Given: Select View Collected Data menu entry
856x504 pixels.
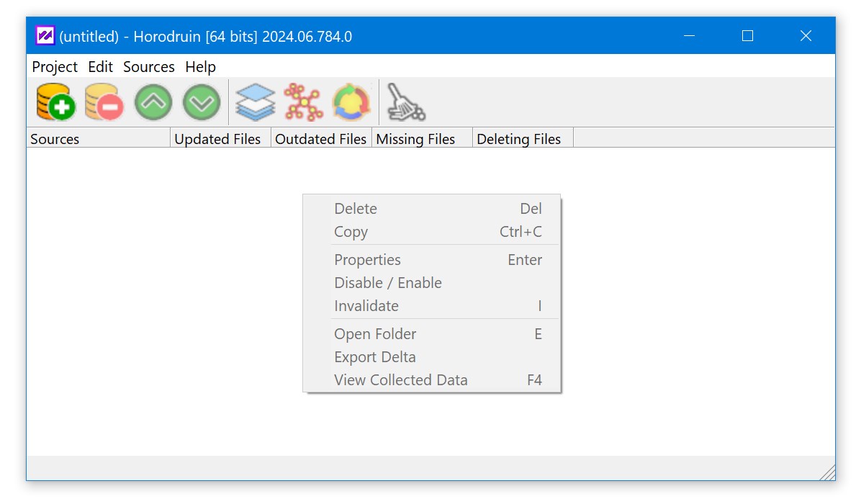Looking at the screenshot, I should point(400,380).
